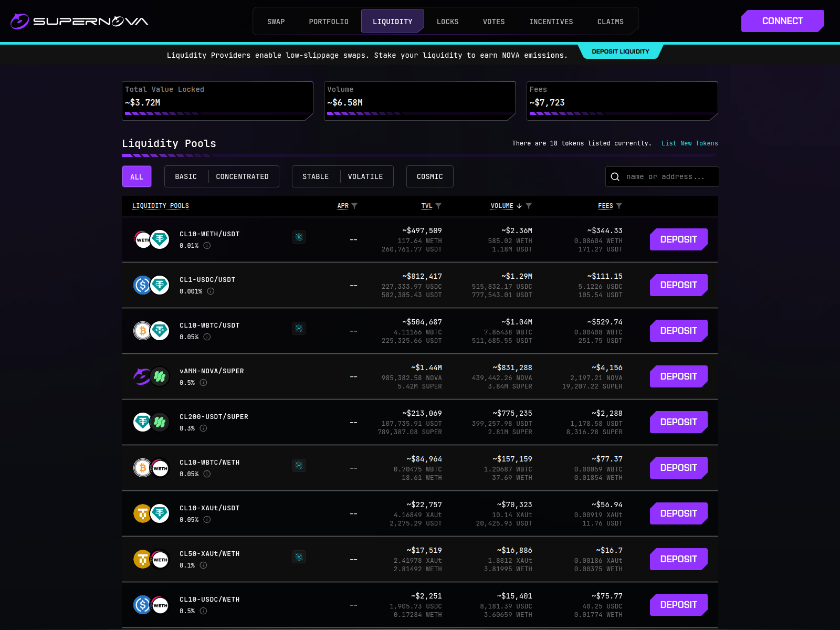Deposit into CL1-USDC/USDT pool
Viewport: 840px width, 630px height.
click(679, 285)
